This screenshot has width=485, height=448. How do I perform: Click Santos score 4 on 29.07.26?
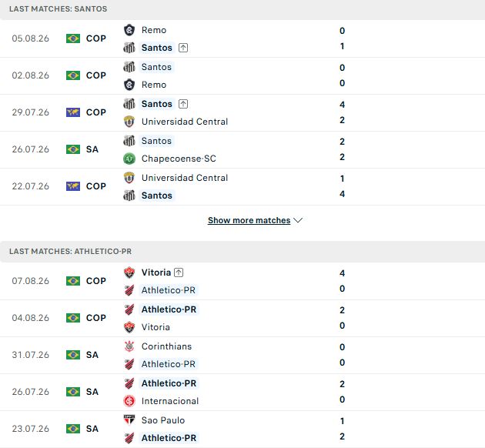(x=342, y=105)
